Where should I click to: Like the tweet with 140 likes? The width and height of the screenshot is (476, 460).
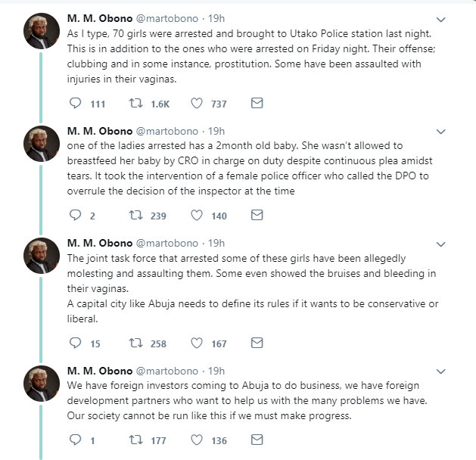tap(197, 216)
